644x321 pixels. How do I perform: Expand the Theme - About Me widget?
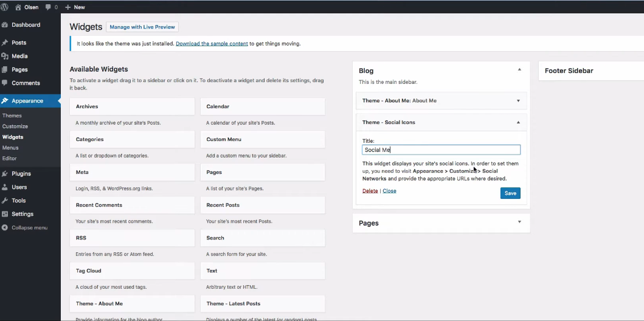pyautogui.click(x=518, y=101)
